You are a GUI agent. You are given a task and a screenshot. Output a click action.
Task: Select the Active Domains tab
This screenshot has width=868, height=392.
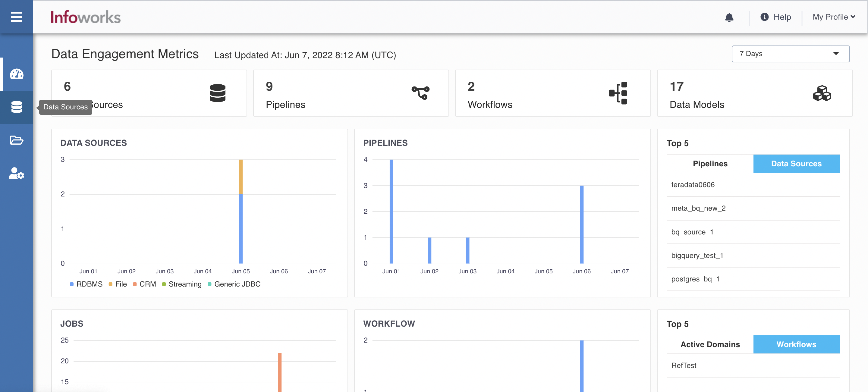[710, 344]
